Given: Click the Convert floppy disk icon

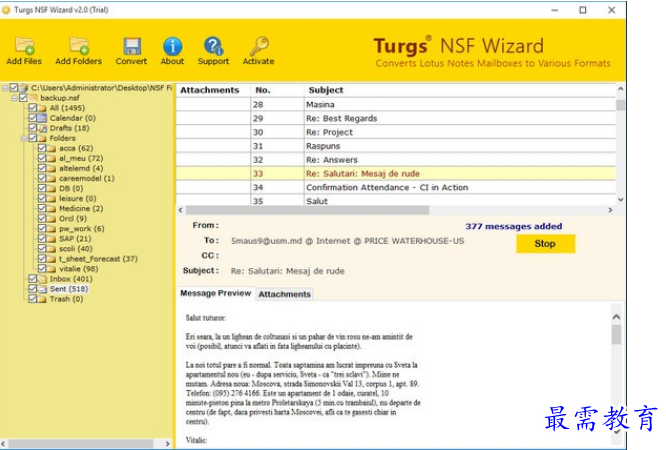Looking at the screenshot, I should [132, 46].
